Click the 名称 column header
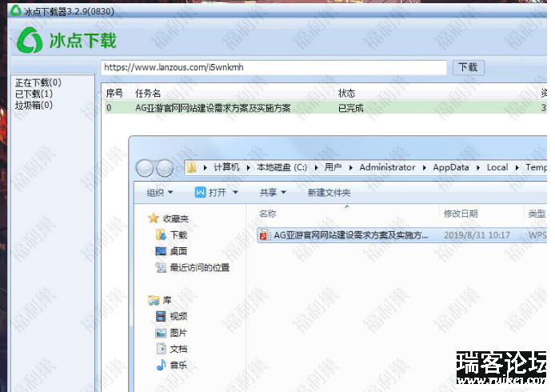 point(267,214)
